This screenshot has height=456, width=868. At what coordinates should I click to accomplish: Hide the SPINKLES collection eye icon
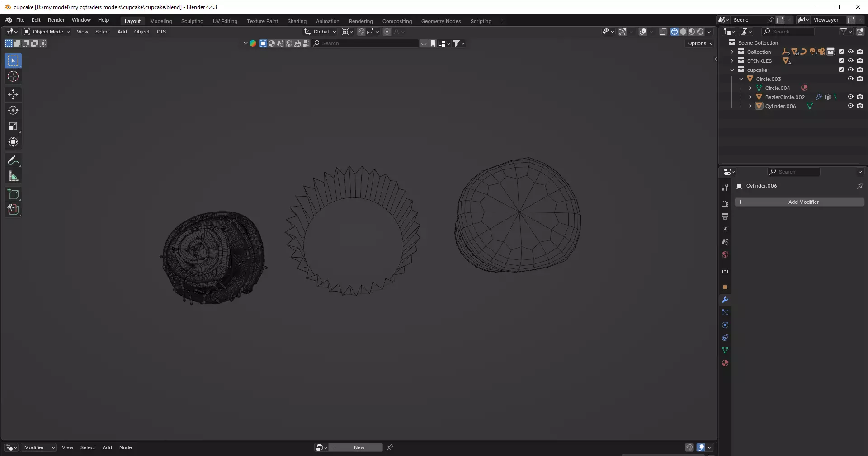850,61
